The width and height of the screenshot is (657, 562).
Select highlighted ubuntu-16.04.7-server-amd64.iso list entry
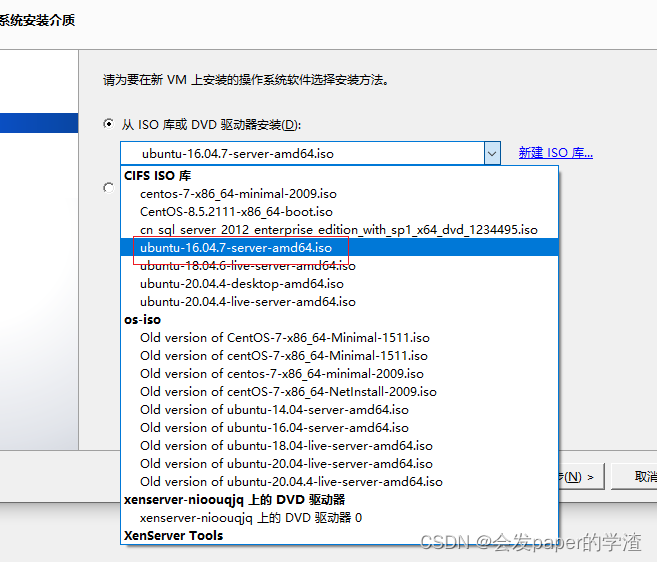339,247
